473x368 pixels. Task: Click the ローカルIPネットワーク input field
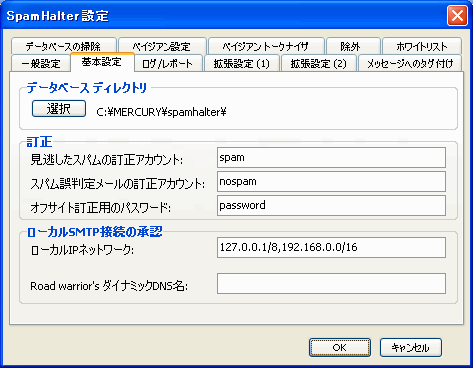click(331, 247)
